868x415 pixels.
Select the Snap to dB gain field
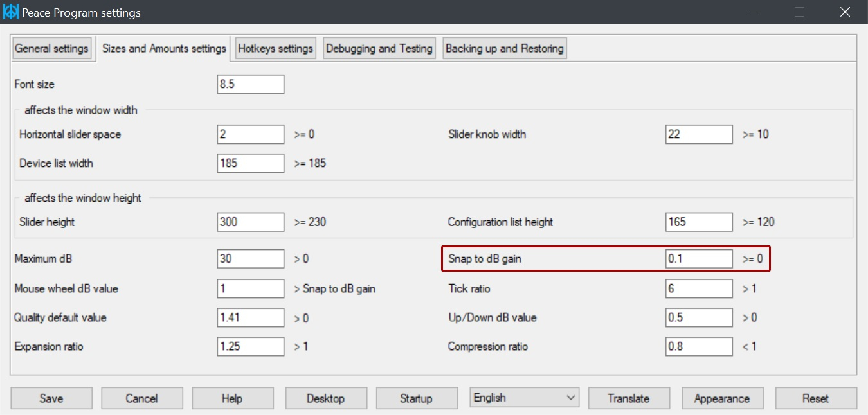pos(699,258)
